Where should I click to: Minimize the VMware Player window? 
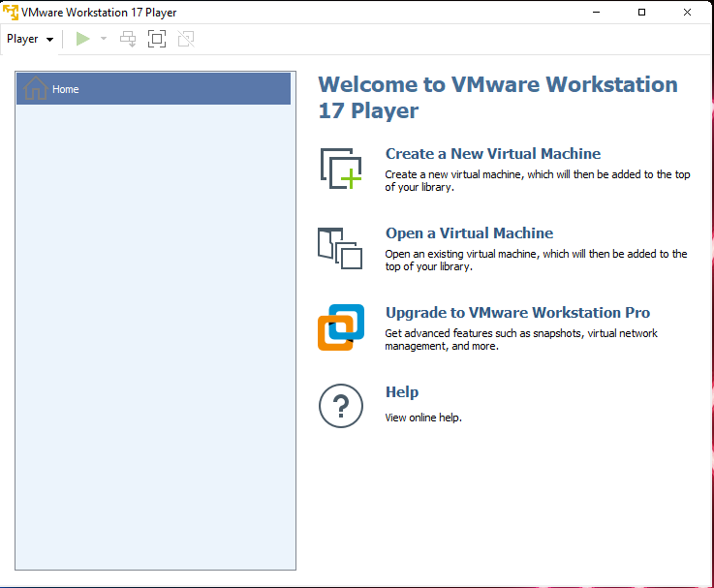tap(596, 13)
